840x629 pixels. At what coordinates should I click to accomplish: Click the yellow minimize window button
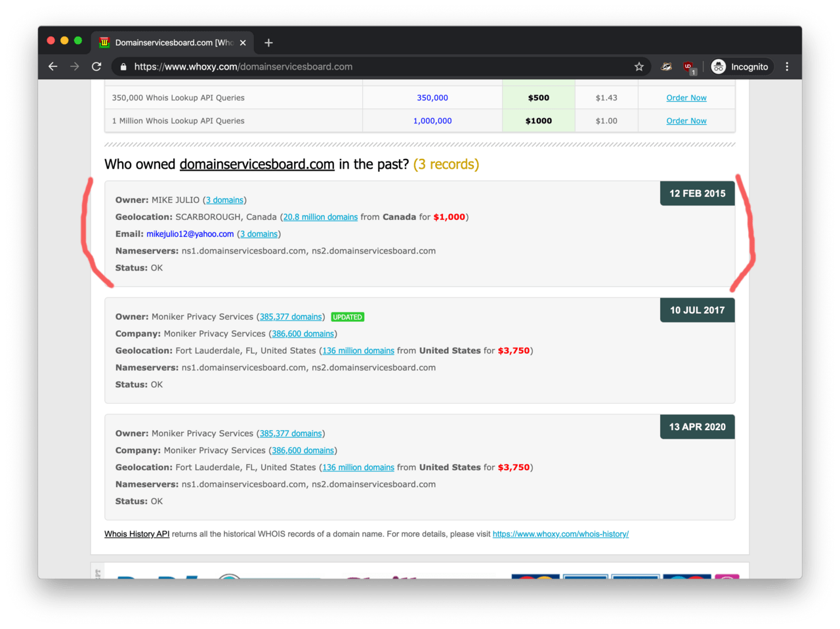point(64,41)
